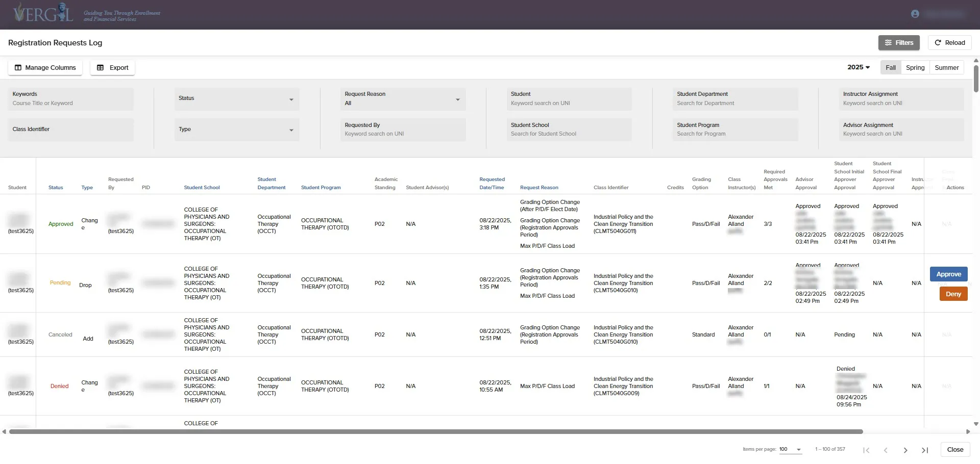
Task: Export the requests table
Action: [x=112, y=68]
